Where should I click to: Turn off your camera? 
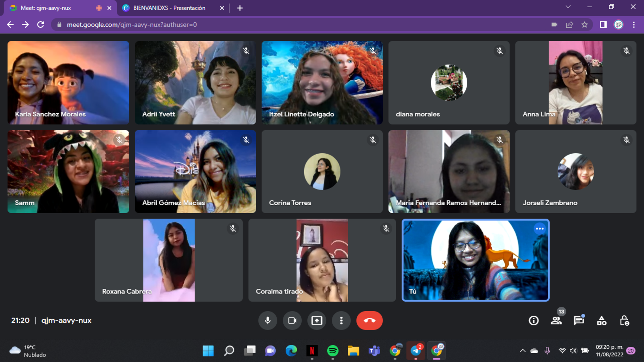(x=292, y=321)
